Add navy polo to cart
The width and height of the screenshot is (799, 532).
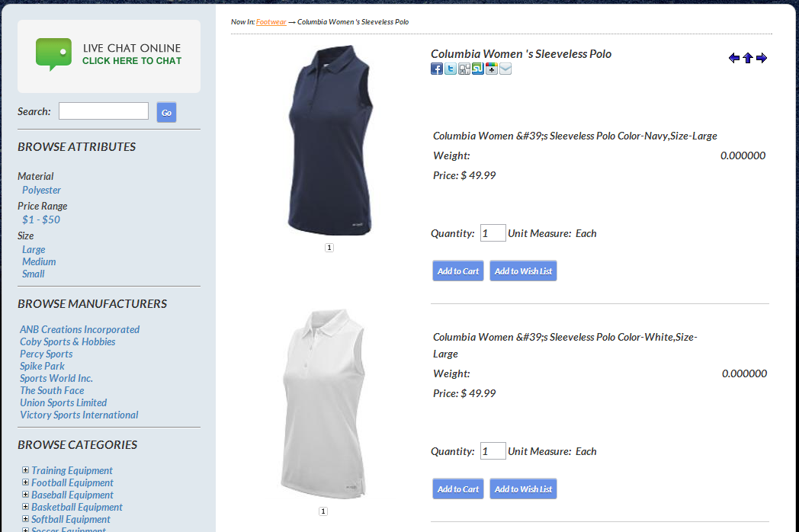coord(458,271)
